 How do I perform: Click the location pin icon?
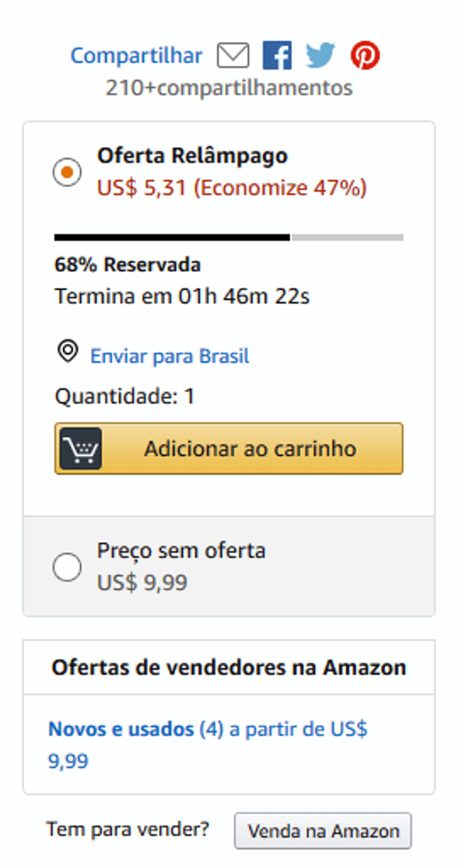(68, 351)
